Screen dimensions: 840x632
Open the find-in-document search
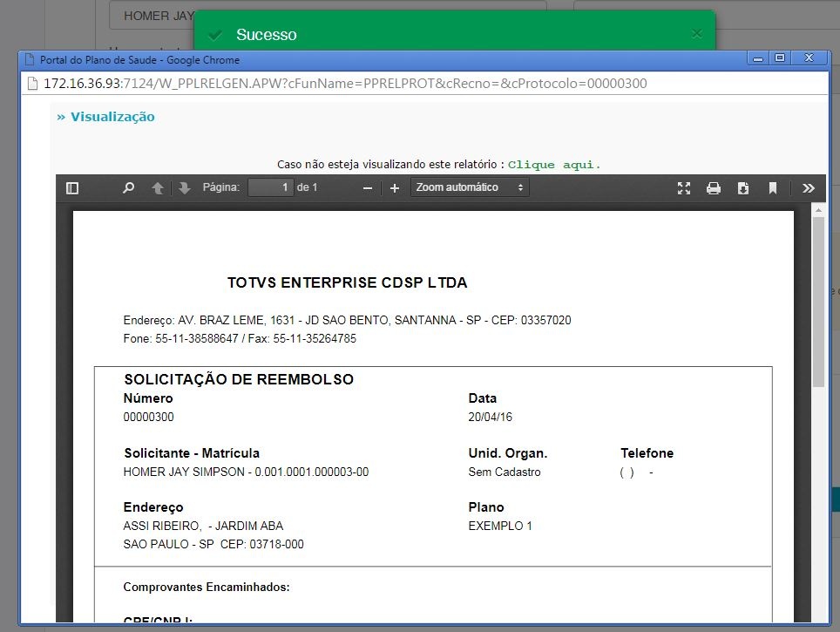tap(129, 188)
